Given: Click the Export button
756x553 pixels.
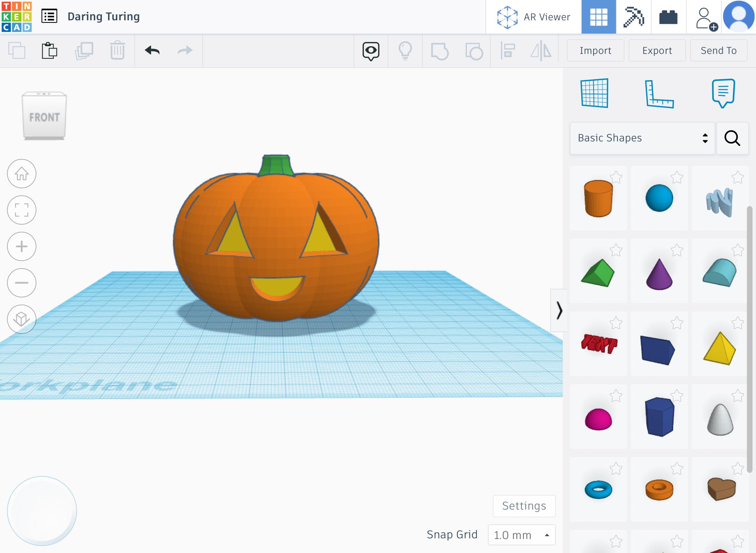Looking at the screenshot, I should click(657, 50).
